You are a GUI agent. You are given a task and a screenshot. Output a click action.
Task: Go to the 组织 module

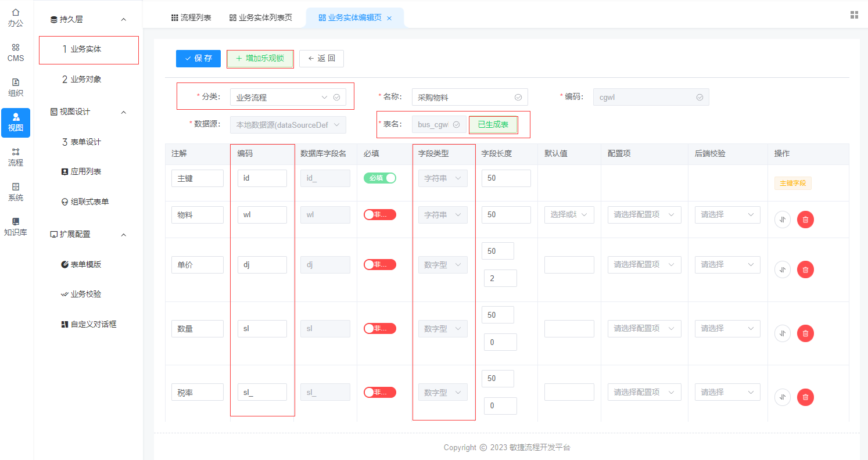pos(16,87)
